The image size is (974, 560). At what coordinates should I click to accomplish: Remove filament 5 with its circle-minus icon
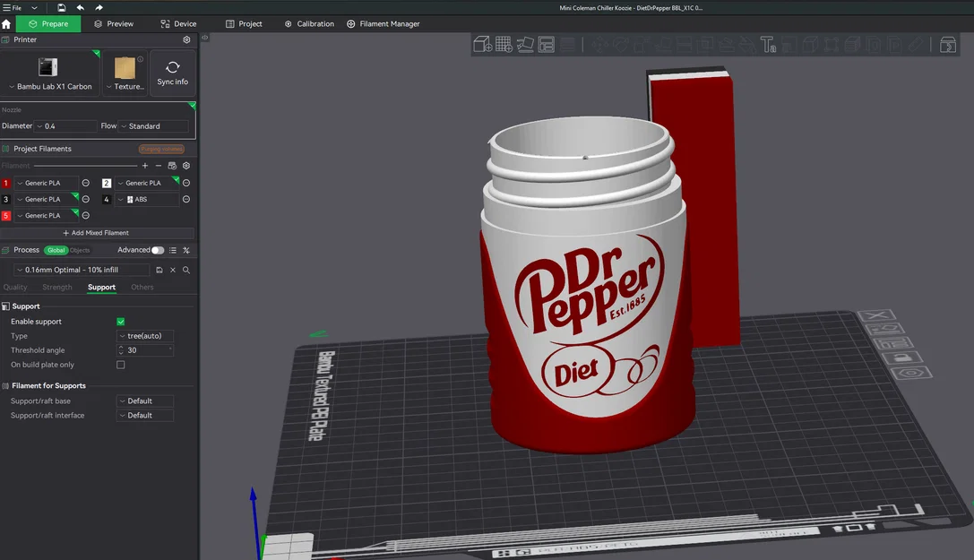tap(86, 215)
